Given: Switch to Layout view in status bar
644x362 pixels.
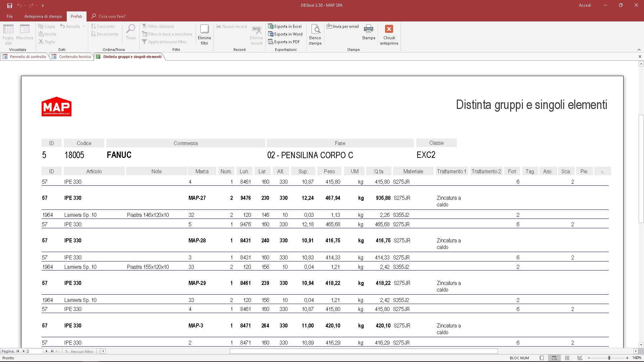Looking at the screenshot, I should pos(567,358).
